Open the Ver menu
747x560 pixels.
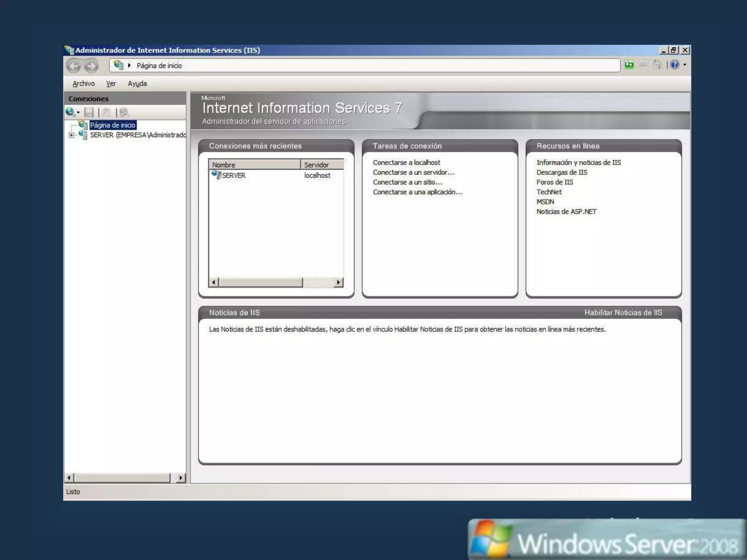tap(111, 83)
